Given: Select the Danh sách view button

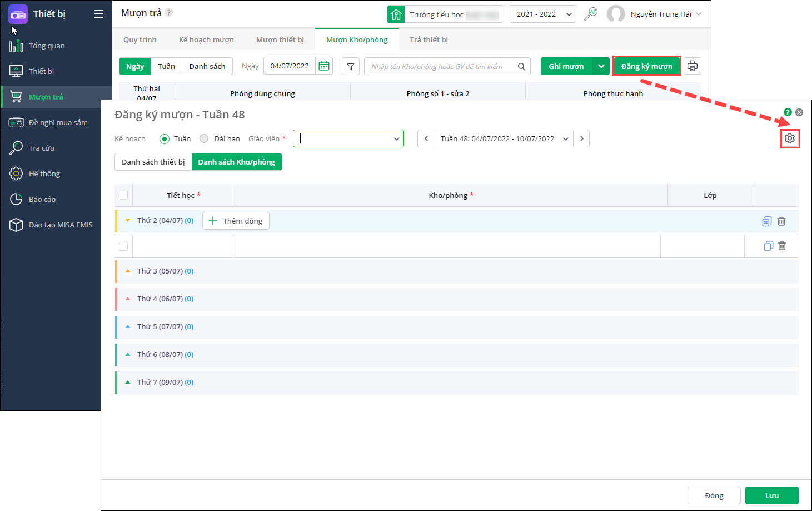Looking at the screenshot, I should pyautogui.click(x=207, y=66).
